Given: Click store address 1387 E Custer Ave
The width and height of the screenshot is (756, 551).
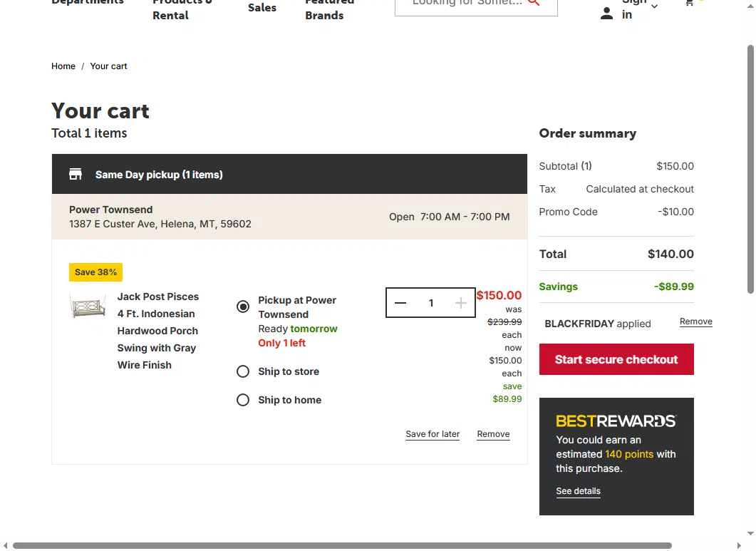Looking at the screenshot, I should coord(160,224).
